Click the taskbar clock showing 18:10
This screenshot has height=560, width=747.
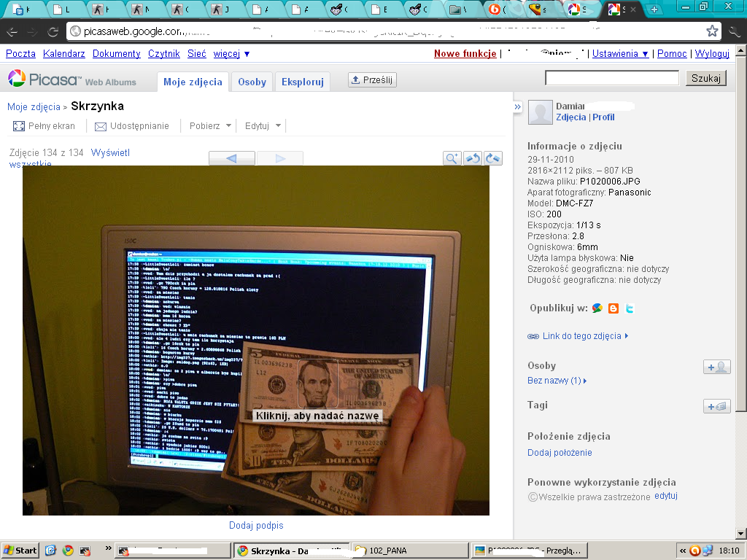click(729, 551)
